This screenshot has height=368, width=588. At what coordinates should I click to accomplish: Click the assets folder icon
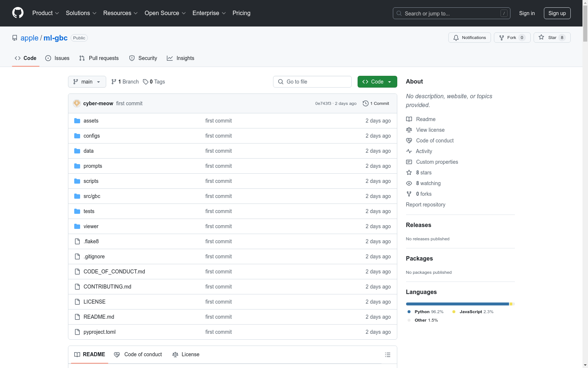pyautogui.click(x=77, y=121)
